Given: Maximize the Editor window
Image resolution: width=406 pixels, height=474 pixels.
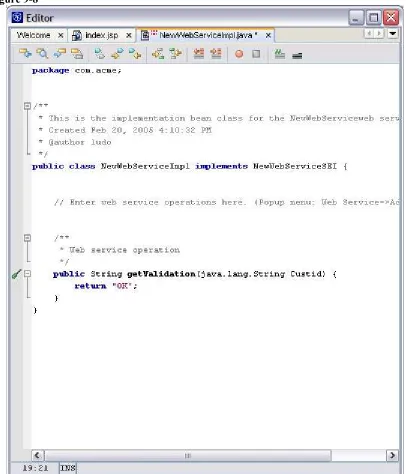Looking at the screenshot, I should tap(373, 18).
